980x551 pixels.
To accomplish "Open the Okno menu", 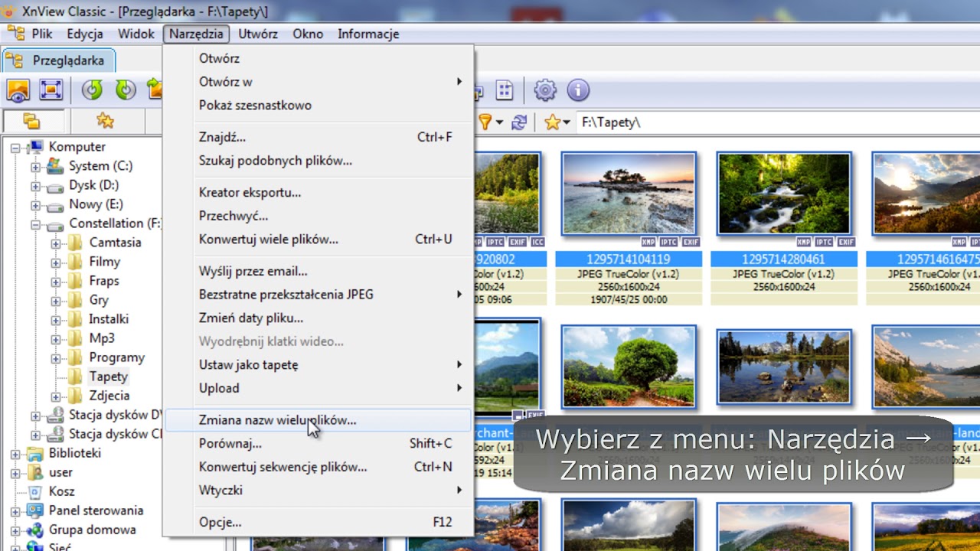I will click(x=308, y=34).
